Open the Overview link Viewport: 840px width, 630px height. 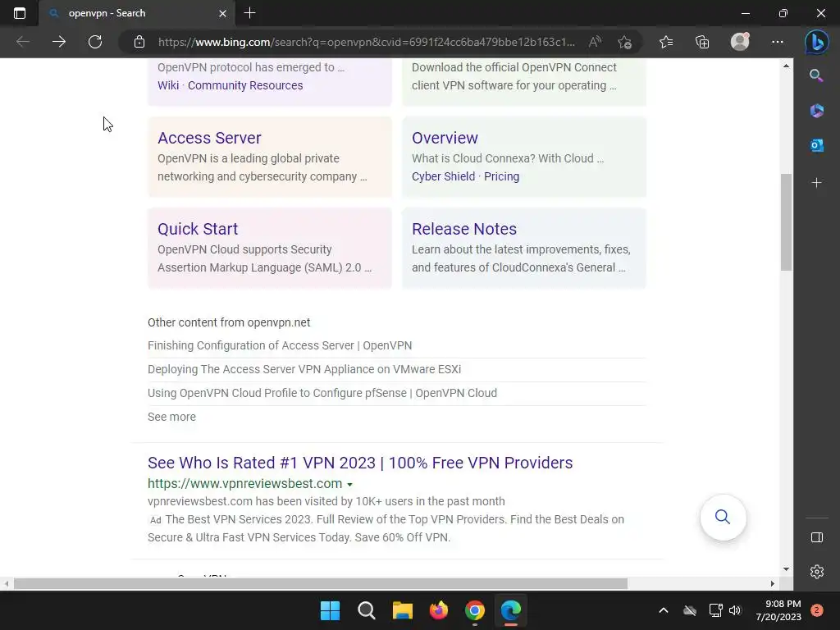point(445,138)
